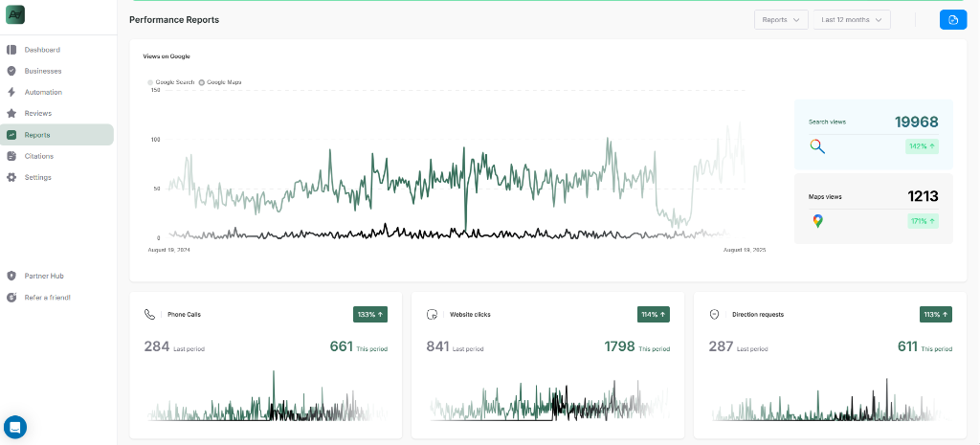Click the Search views magnifier icon

click(817, 146)
